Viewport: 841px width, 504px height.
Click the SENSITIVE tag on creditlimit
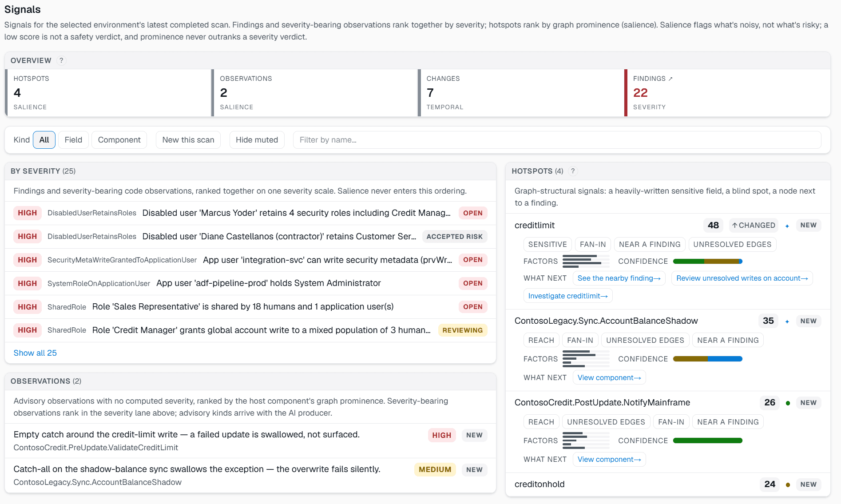(547, 245)
